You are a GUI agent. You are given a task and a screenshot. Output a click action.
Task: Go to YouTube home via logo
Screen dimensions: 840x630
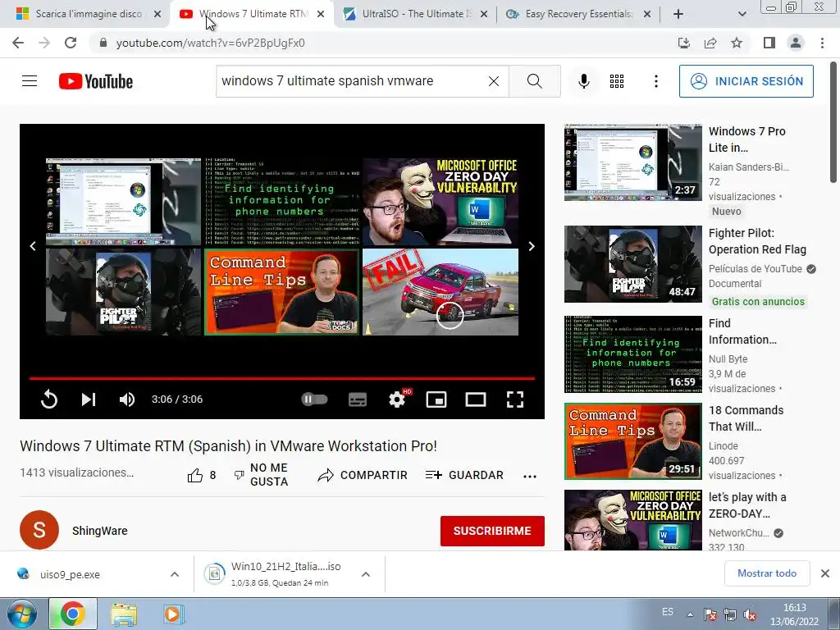pos(96,81)
